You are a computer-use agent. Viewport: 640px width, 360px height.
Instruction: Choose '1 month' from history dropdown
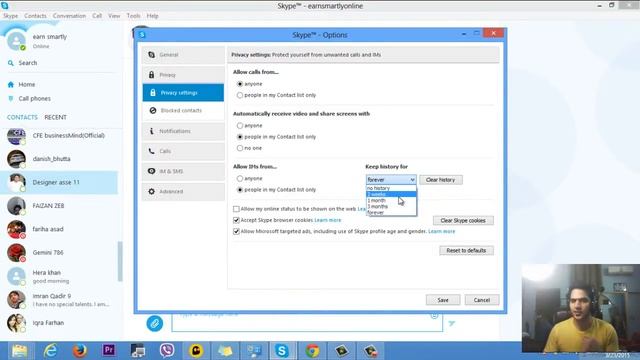(x=391, y=200)
